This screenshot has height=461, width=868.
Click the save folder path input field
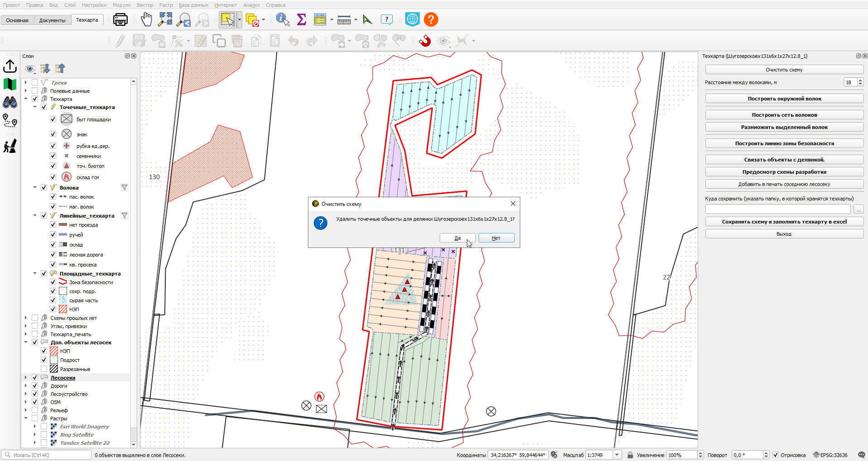(x=778, y=209)
